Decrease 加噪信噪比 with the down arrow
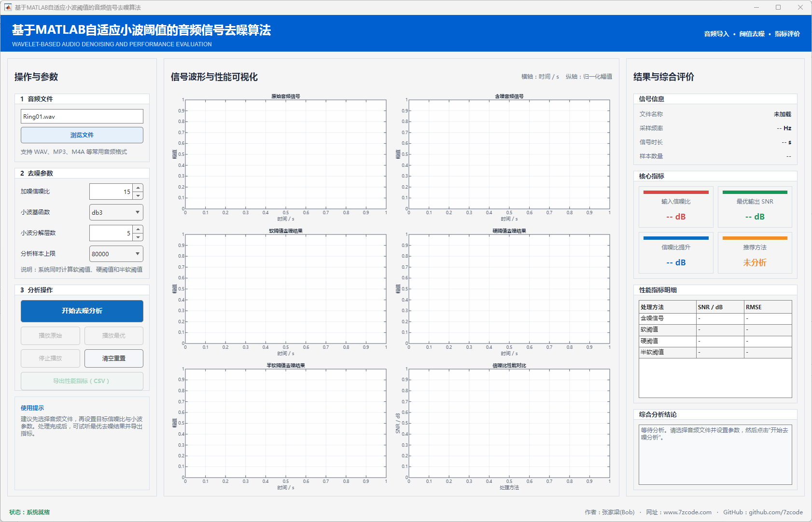The image size is (812, 522). (138, 196)
